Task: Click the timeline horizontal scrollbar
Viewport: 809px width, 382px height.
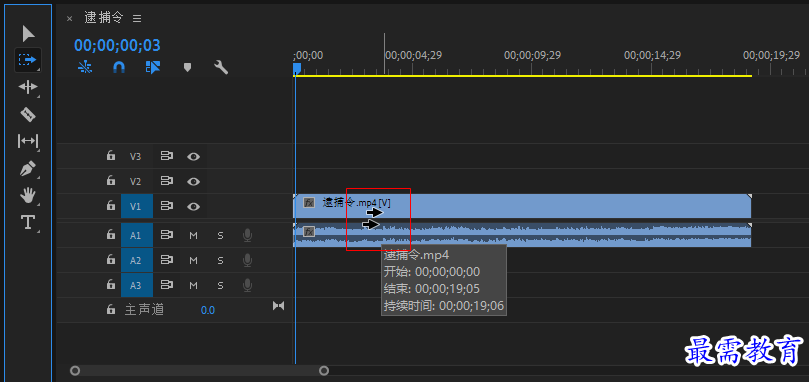Action: click(x=199, y=370)
